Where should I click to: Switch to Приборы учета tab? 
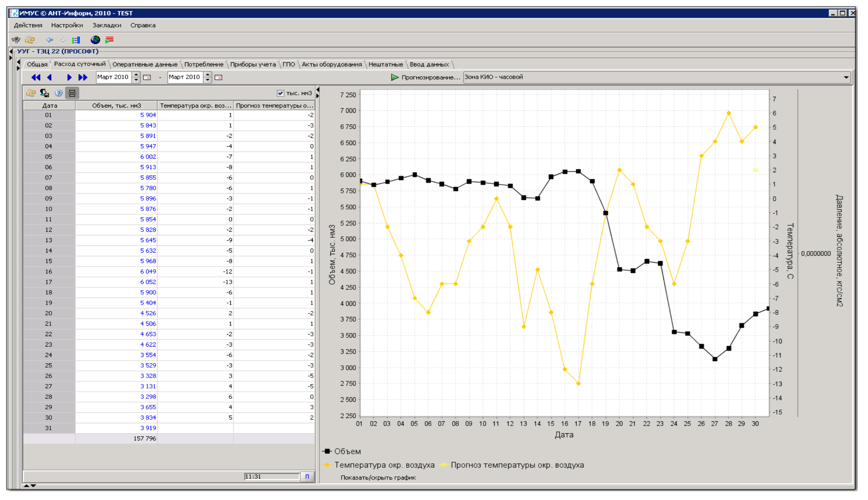click(253, 64)
